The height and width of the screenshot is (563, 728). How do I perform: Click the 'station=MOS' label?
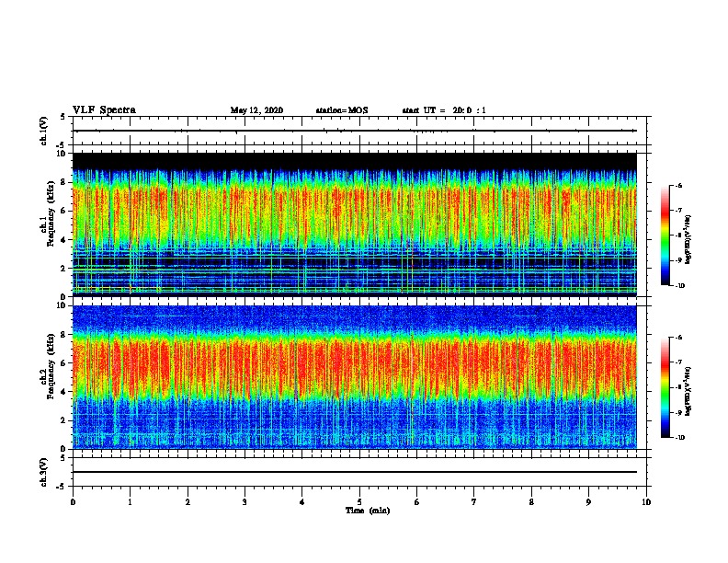coord(342,110)
